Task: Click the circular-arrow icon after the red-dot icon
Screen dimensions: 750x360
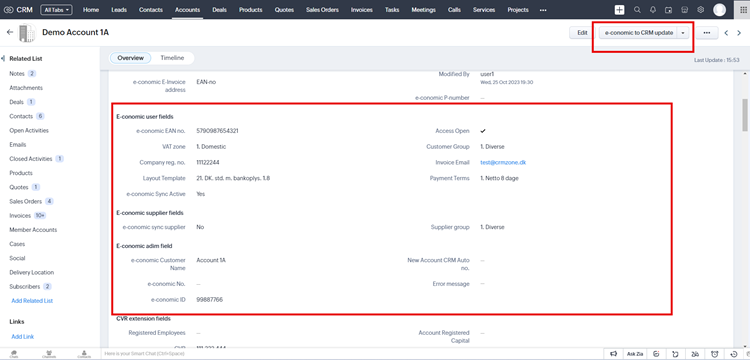Action: [x=675, y=354]
